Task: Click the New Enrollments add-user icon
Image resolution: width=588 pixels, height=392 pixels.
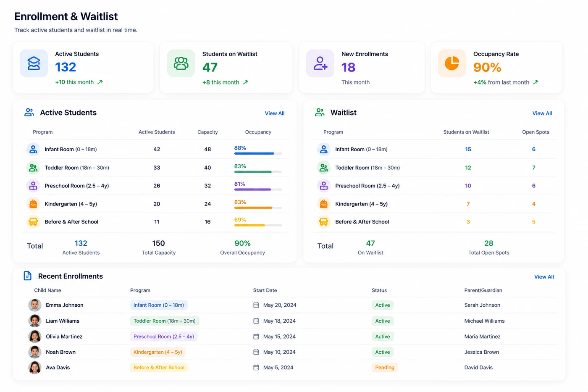Action: click(320, 63)
